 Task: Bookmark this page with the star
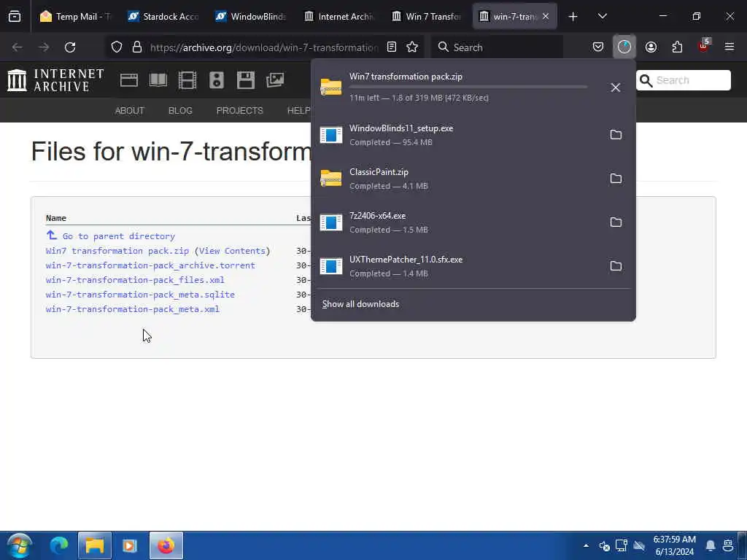click(x=412, y=47)
